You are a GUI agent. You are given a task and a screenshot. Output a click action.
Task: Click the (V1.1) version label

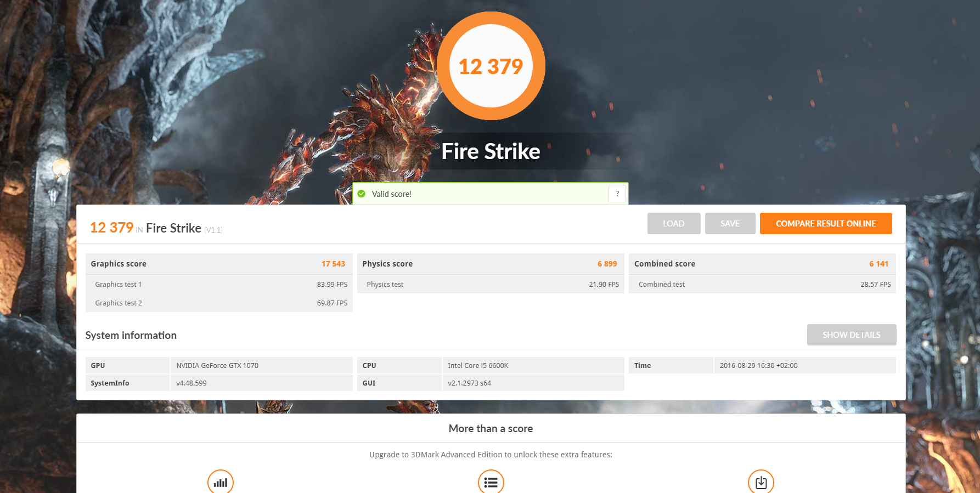(213, 230)
